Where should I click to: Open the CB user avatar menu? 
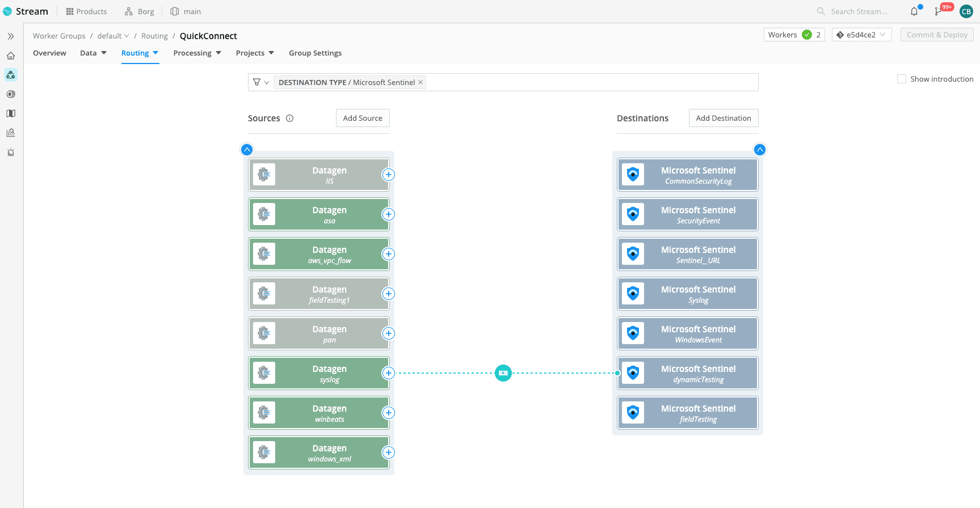(x=966, y=11)
